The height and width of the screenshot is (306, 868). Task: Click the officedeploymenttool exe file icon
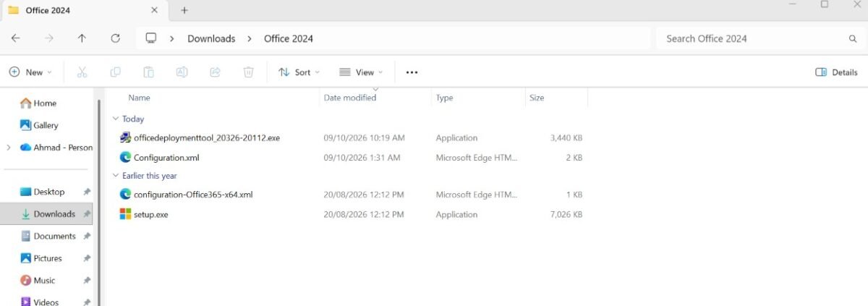tap(125, 137)
